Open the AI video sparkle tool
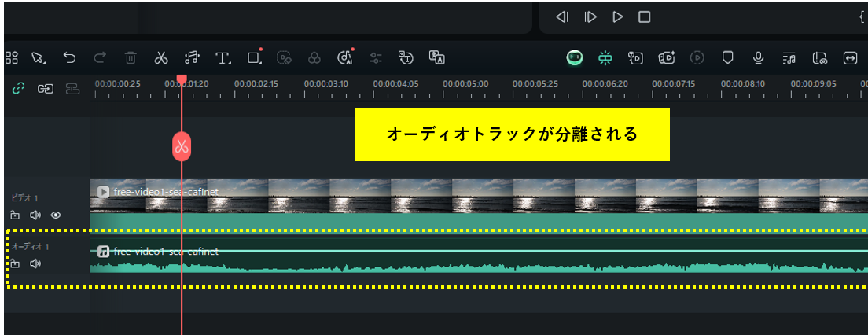This screenshot has width=868, height=335. pos(667,57)
